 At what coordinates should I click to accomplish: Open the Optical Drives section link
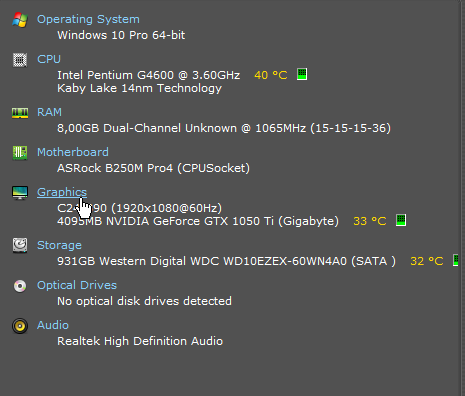(77, 285)
